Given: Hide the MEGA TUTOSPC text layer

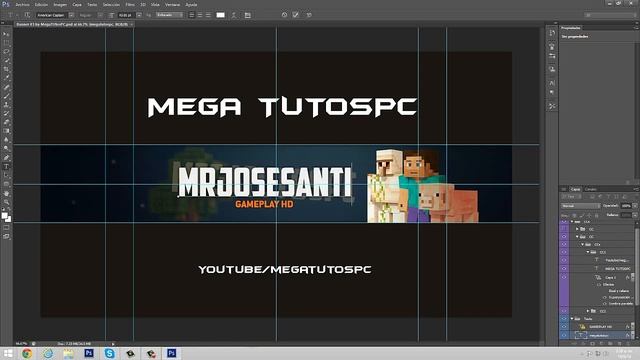Looking at the screenshot, I should pyautogui.click(x=564, y=269).
